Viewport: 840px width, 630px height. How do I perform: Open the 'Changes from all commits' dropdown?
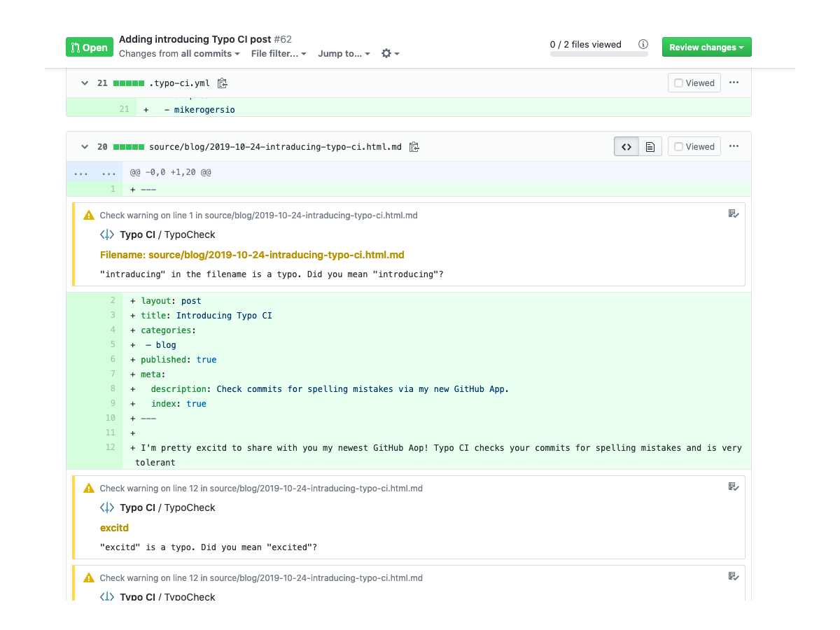[x=179, y=54]
